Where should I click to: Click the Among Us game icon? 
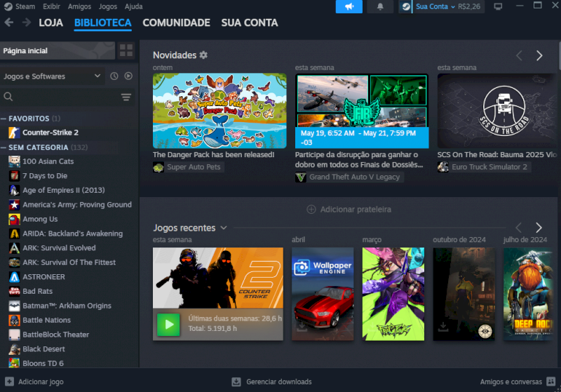click(x=14, y=219)
